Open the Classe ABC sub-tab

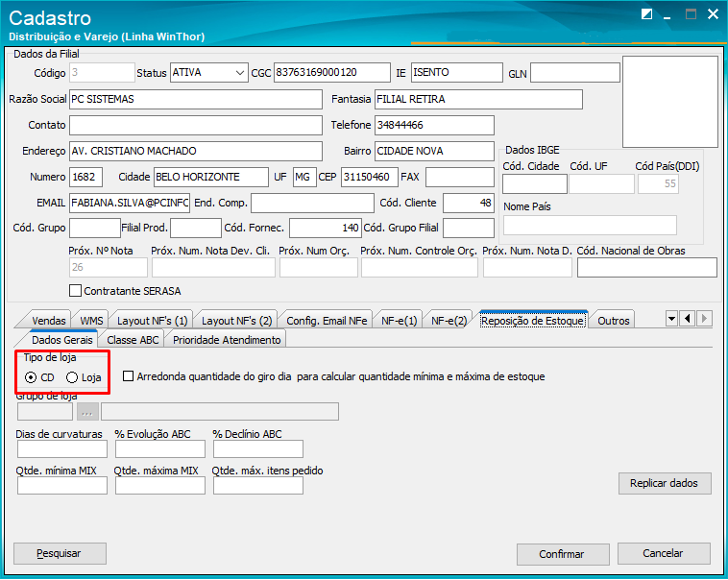[x=133, y=340]
